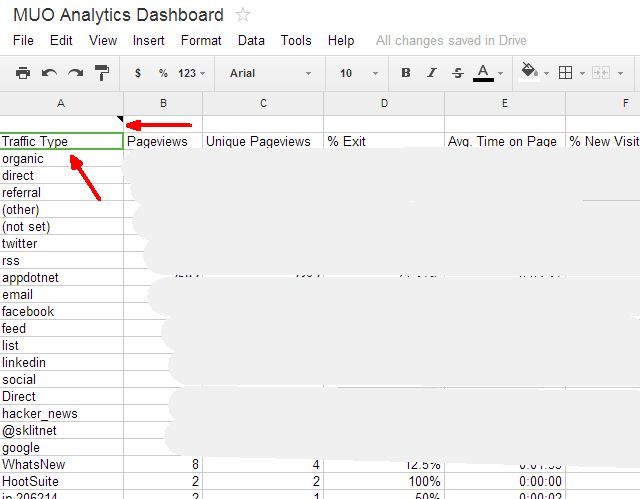Select column E header
Viewport: 640px width, 499px height.
pyautogui.click(x=505, y=103)
